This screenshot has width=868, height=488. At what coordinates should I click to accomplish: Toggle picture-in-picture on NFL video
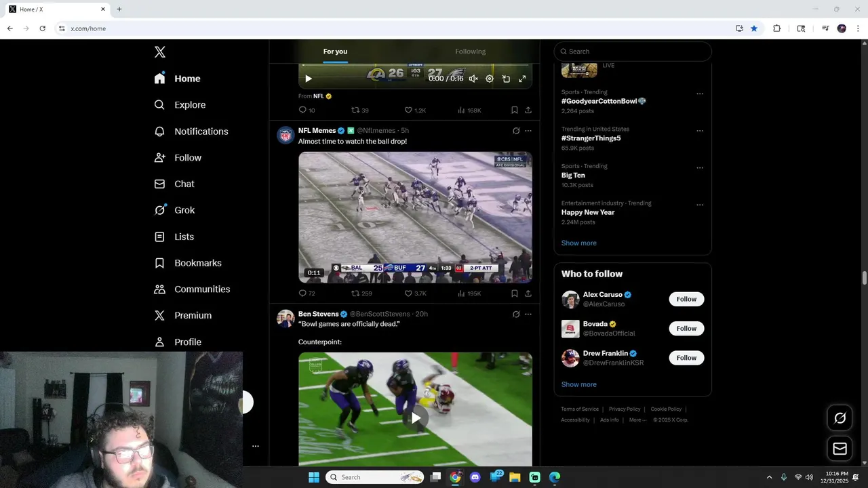coord(506,79)
